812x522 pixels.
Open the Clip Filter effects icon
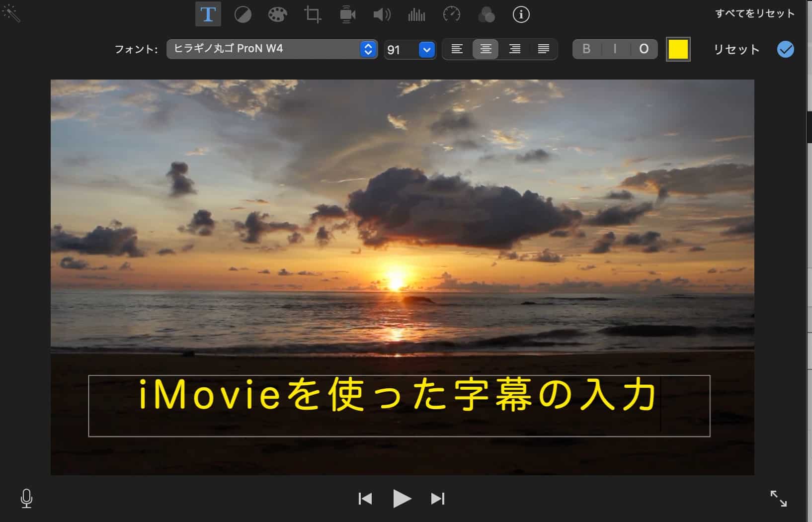486,14
